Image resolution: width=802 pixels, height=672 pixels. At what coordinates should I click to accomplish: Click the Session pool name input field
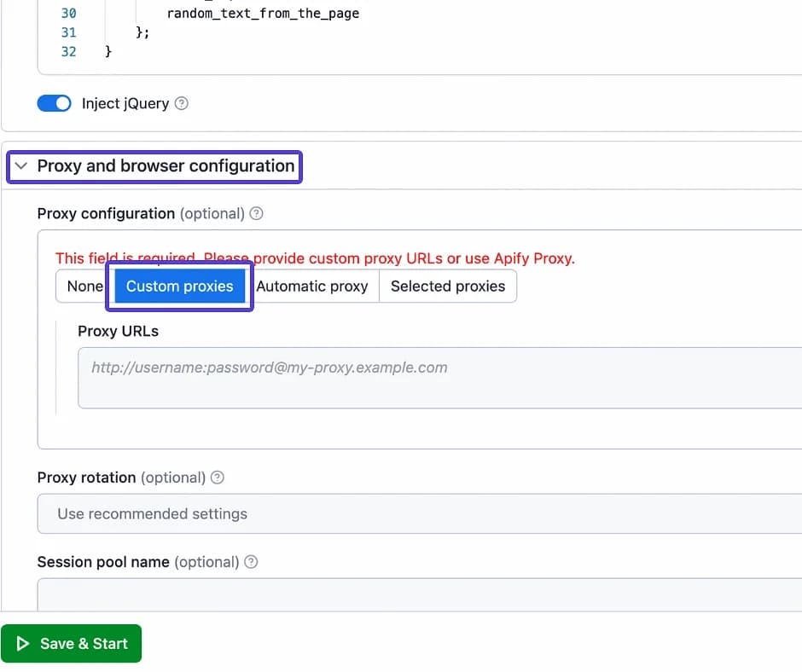click(418, 594)
